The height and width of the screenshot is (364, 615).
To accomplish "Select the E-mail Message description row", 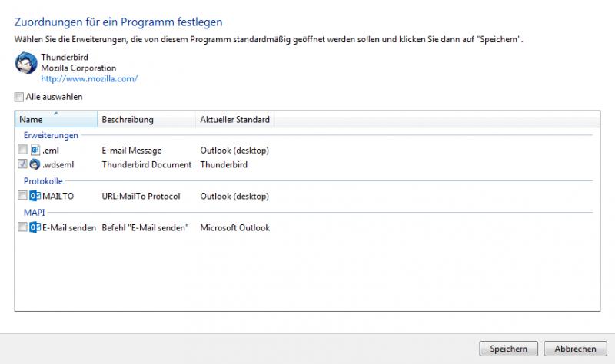I will [131, 150].
